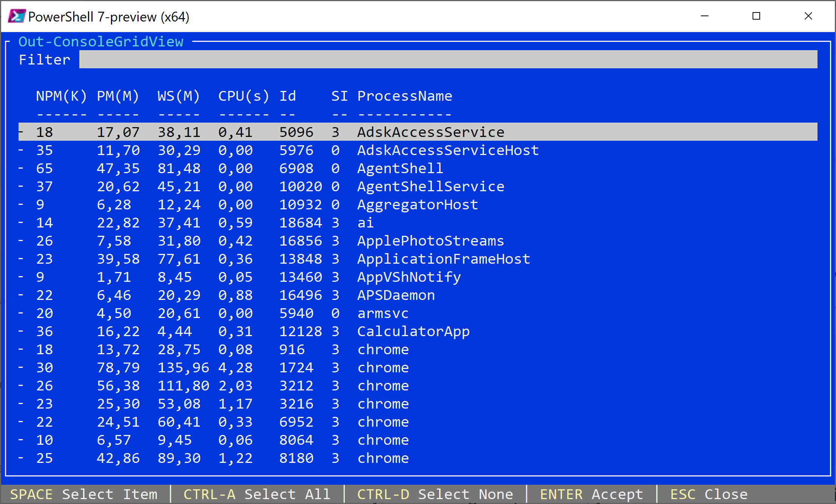
Task: Click CTRL-A Select All shortcut
Action: pos(257,494)
